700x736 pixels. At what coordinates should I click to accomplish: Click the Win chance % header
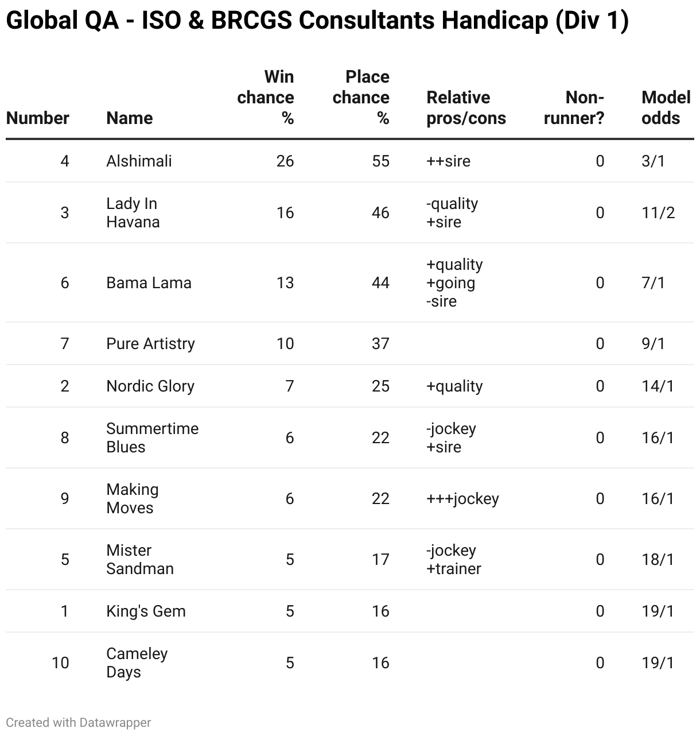pyautogui.click(x=266, y=98)
